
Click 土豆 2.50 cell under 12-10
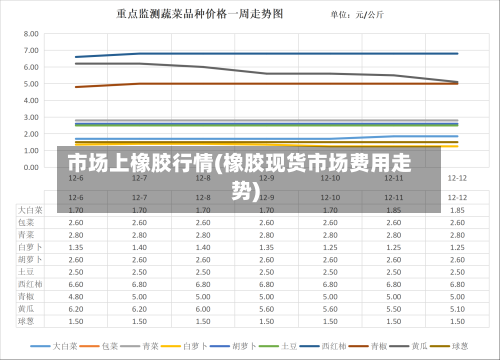(x=330, y=272)
